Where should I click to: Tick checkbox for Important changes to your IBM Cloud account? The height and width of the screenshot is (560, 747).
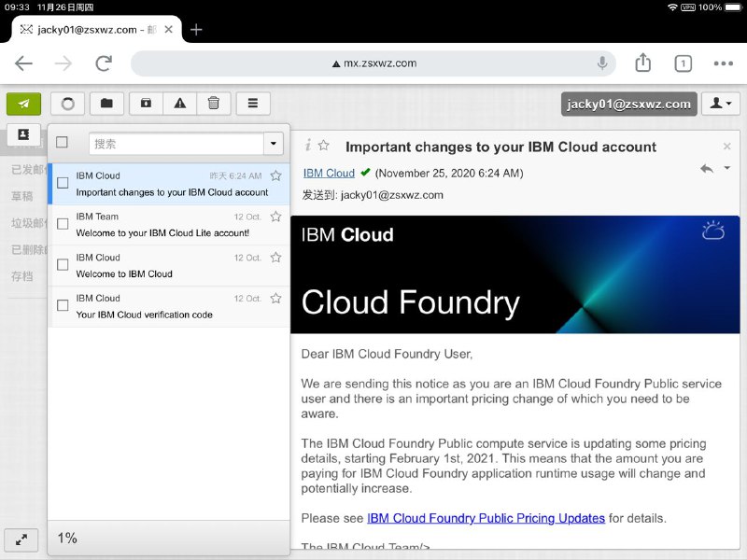point(63,183)
